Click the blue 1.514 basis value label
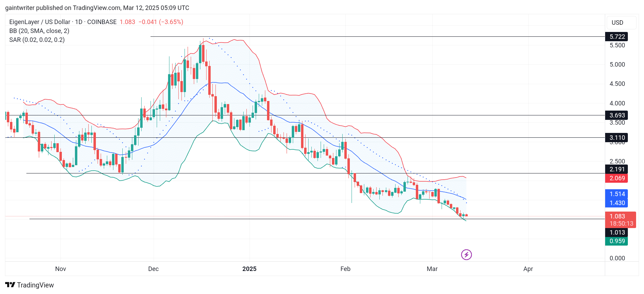The height and width of the screenshot is (294, 644). pos(617,194)
